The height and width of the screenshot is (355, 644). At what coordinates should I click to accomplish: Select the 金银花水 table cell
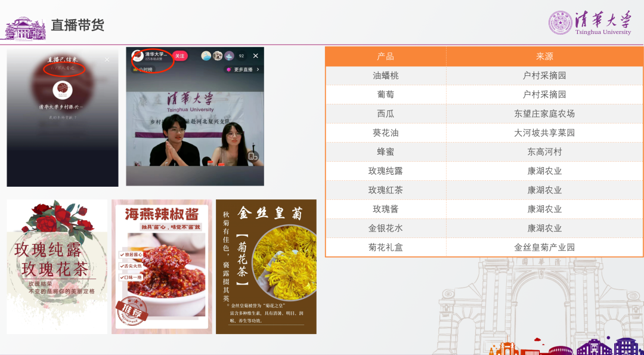tap(386, 229)
